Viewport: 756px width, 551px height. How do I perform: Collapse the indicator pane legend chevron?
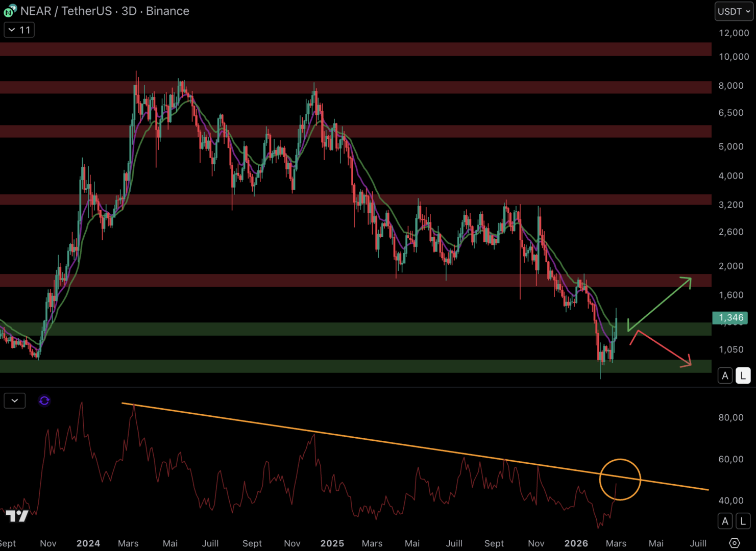tap(15, 401)
